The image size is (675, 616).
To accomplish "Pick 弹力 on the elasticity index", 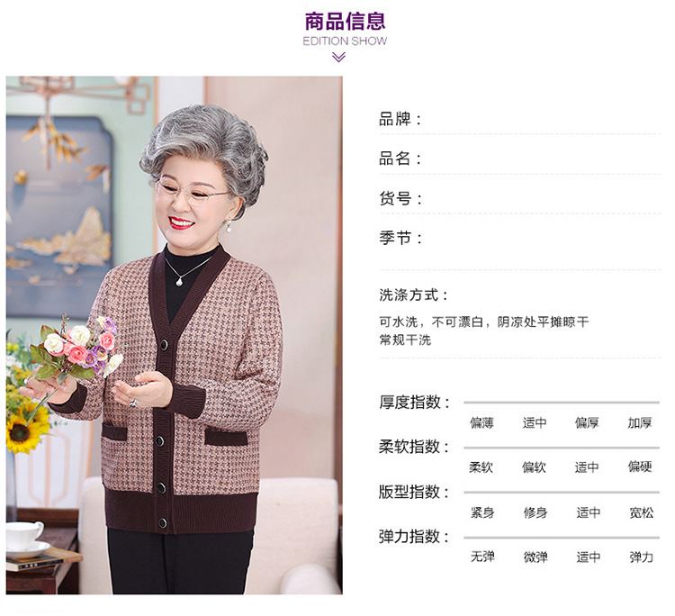I will tap(641, 557).
